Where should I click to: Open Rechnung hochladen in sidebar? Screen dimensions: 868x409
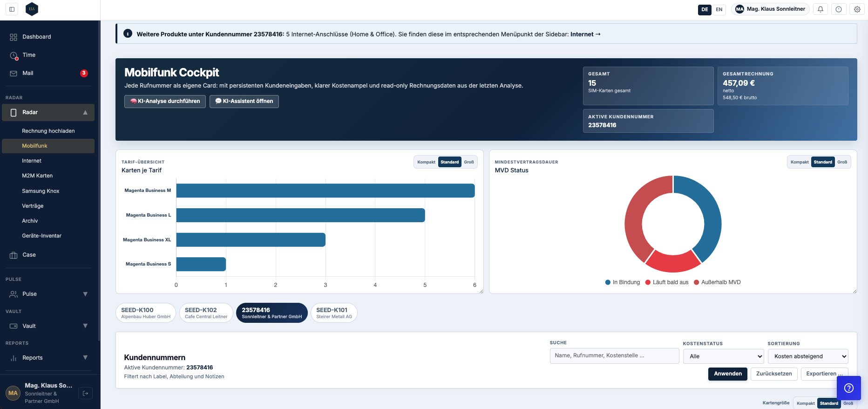[x=48, y=131]
